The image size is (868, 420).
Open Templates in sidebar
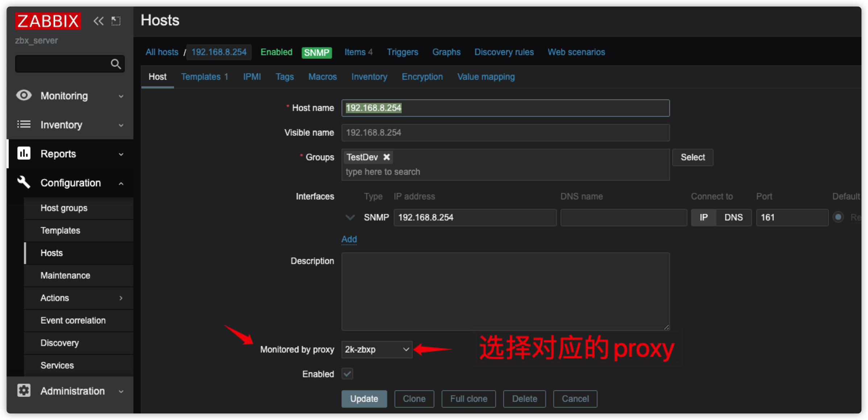pyautogui.click(x=79, y=230)
